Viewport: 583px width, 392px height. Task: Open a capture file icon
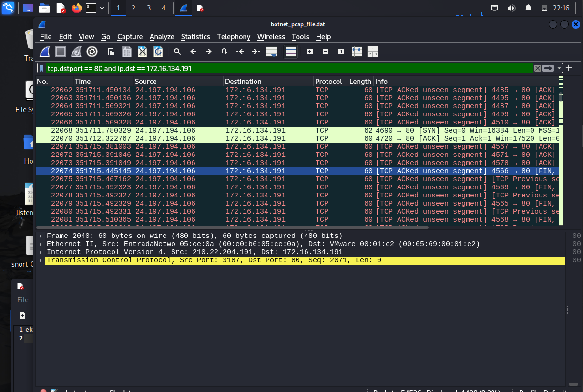(111, 52)
